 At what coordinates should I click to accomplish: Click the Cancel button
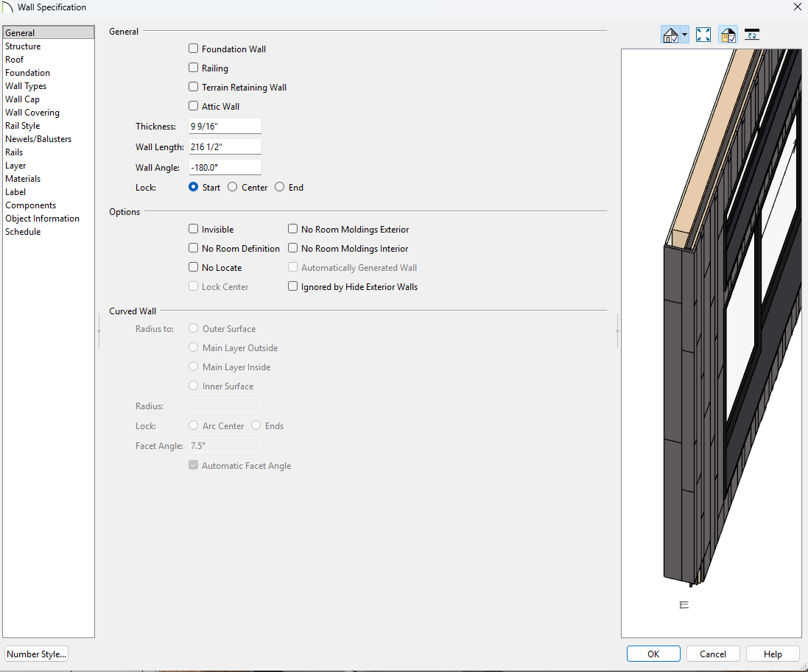pyautogui.click(x=713, y=654)
